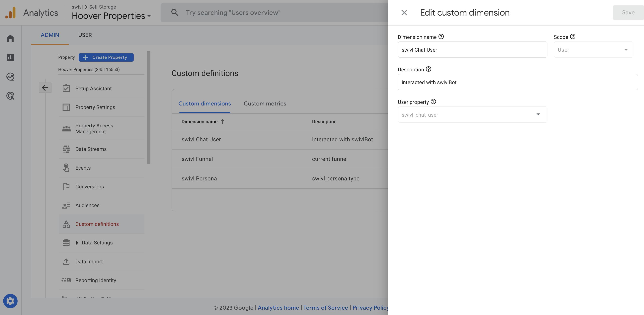This screenshot has width=644, height=315.
Task: Open the User property dropdown
Action: pyautogui.click(x=472, y=115)
